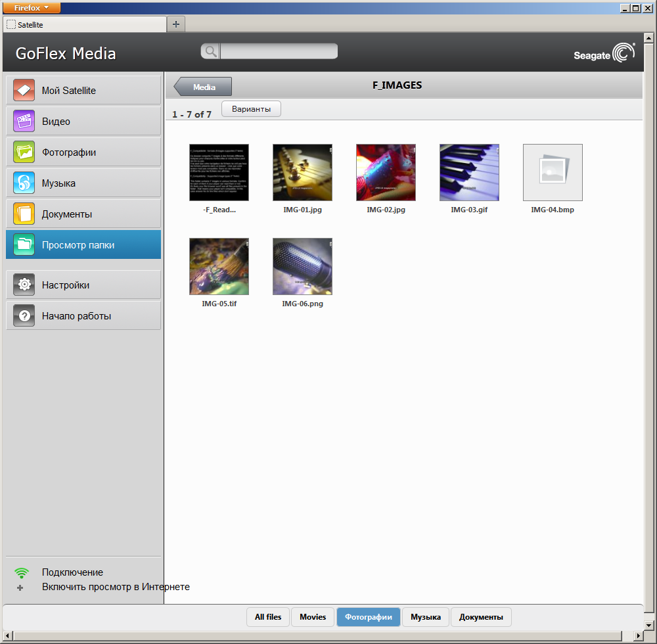The height and width of the screenshot is (644, 657).
Task: Select the Музыка bottom tab
Action: (x=426, y=617)
